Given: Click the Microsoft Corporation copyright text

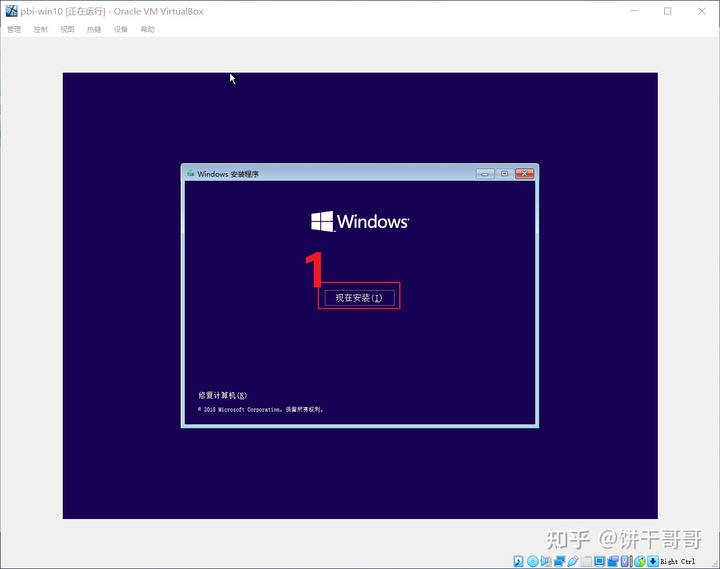Looking at the screenshot, I should tap(260, 410).
